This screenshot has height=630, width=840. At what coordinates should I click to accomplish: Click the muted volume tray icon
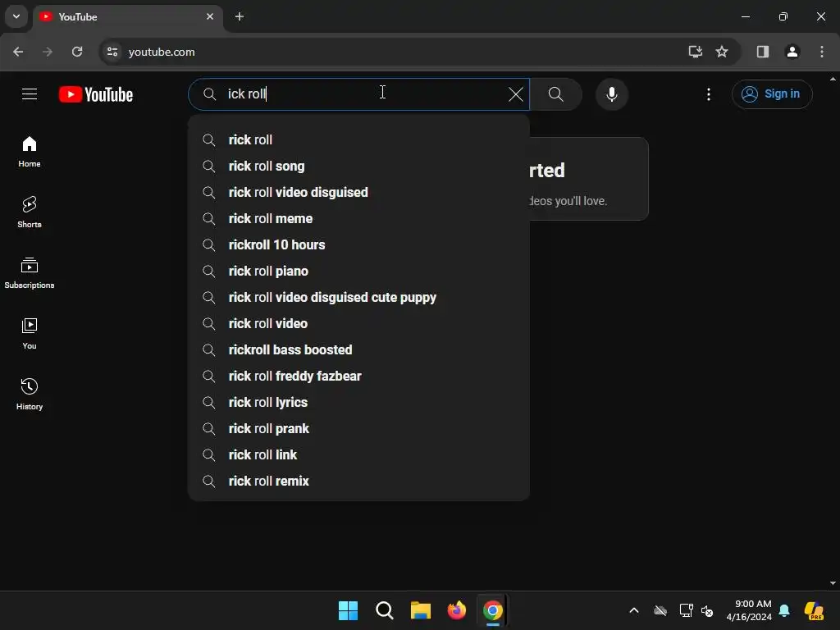707,610
